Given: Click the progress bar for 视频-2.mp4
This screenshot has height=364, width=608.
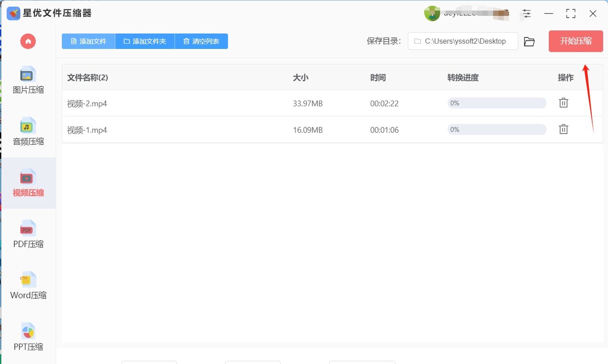Looking at the screenshot, I should [496, 103].
